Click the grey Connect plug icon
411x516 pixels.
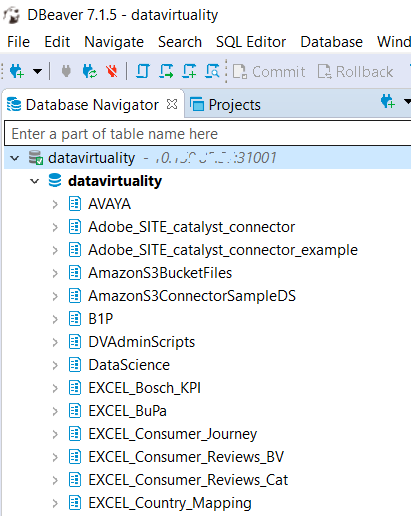(x=66, y=71)
